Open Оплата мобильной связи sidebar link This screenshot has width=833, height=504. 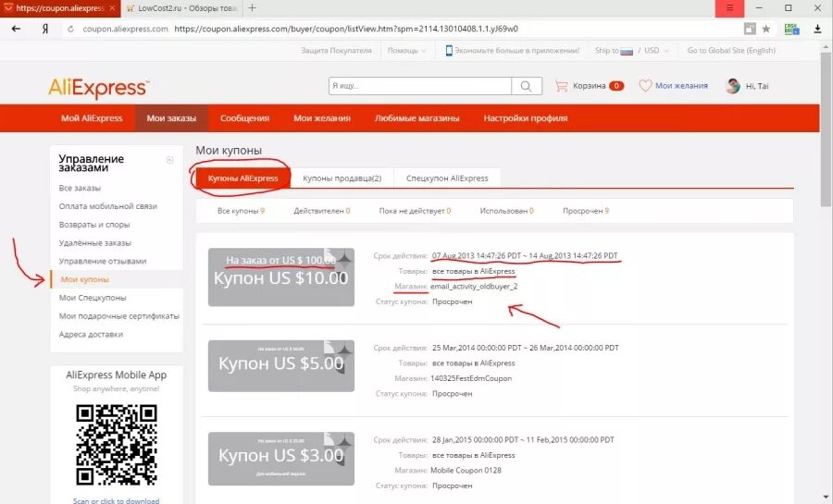coord(108,206)
